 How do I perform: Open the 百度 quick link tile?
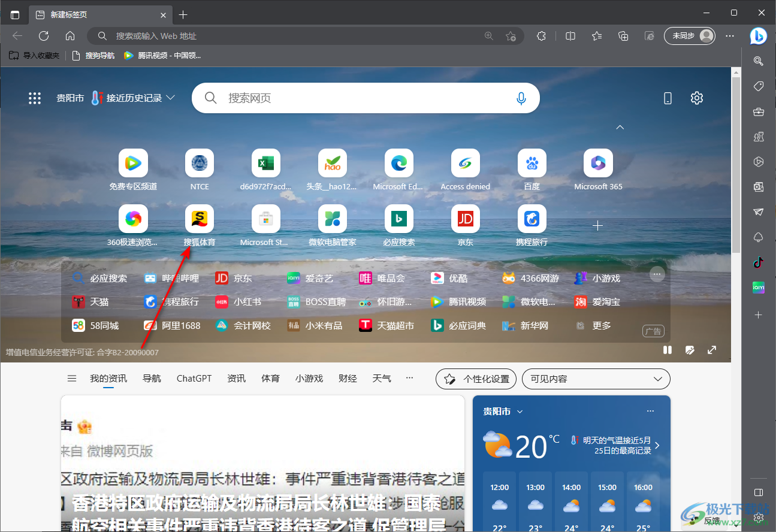tap(532, 170)
